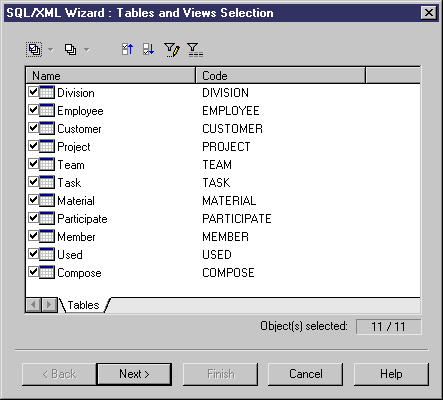Click the Cancel button
This screenshot has width=443, height=400.
(306, 374)
